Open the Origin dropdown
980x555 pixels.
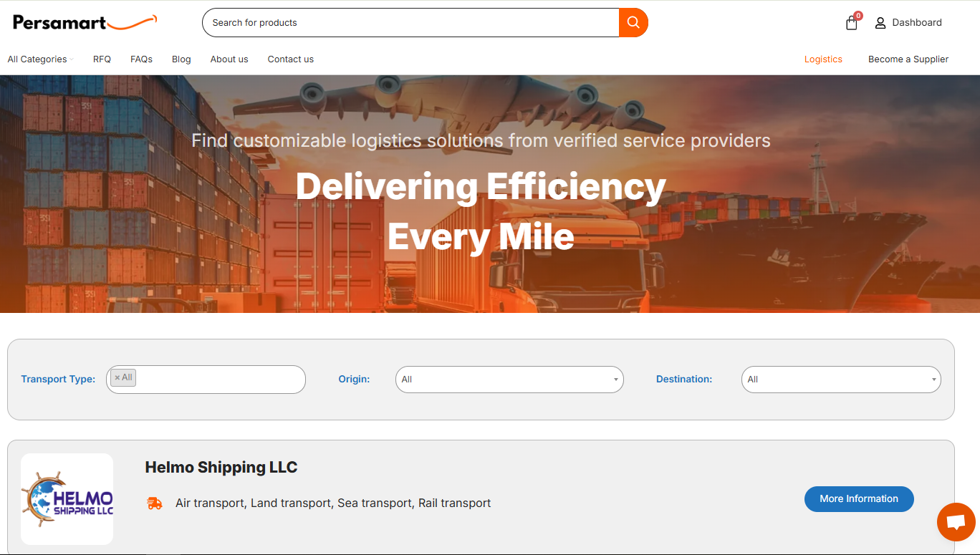point(509,380)
